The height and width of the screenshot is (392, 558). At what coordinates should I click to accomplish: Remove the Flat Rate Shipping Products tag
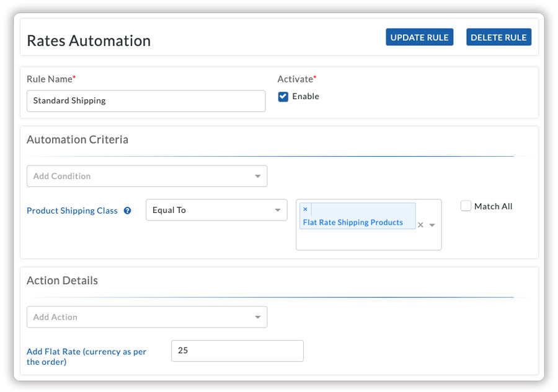coord(305,209)
